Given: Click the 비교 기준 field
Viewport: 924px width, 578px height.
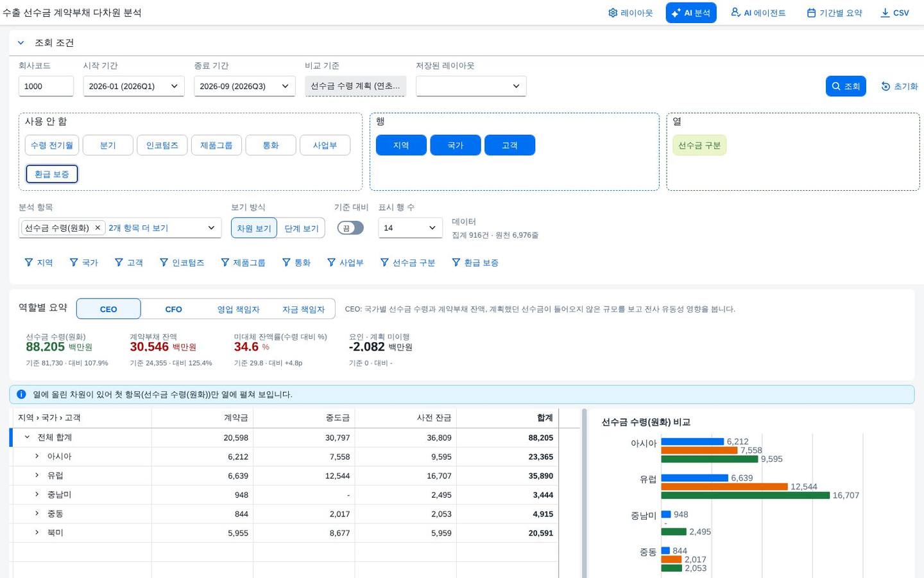Looking at the screenshot, I should pyautogui.click(x=355, y=86).
